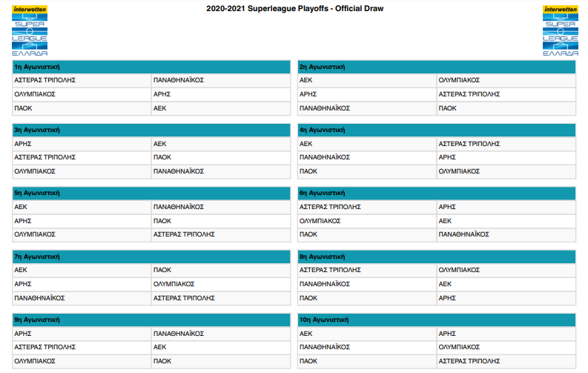Click away team ΑΡΗΣ in round 4
Viewport: 588px width, 373px height.
coord(447,157)
